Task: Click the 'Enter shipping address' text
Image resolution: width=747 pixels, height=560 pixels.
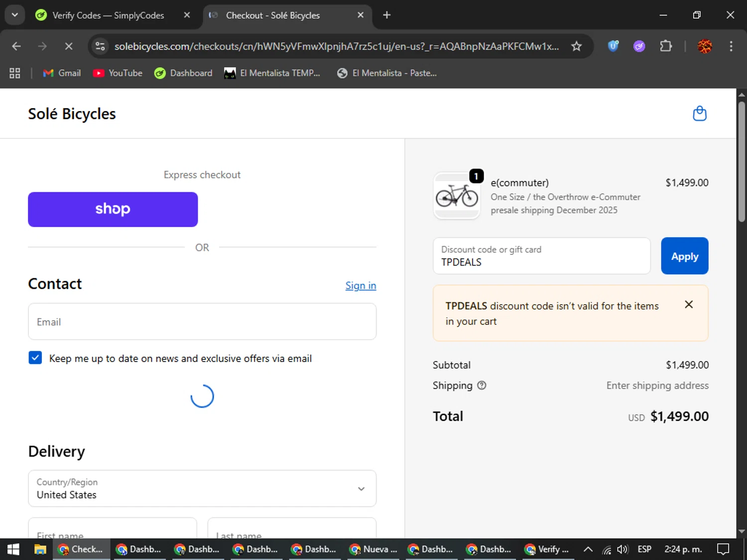Action: [657, 385]
